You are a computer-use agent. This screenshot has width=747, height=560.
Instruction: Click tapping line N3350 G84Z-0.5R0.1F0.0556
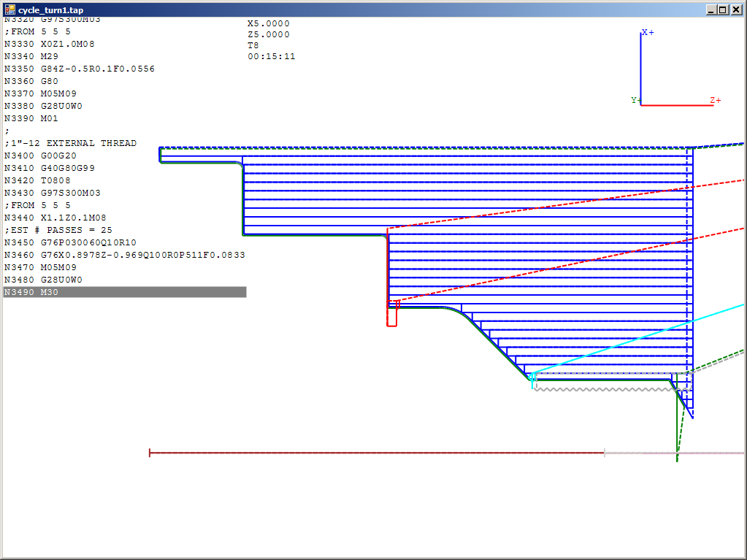pyautogui.click(x=80, y=69)
